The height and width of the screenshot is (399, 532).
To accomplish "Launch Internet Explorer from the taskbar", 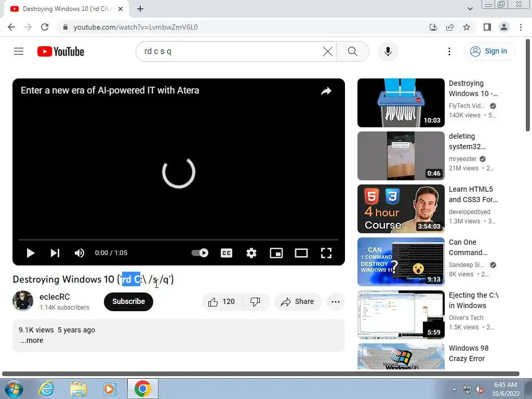I will [46, 389].
